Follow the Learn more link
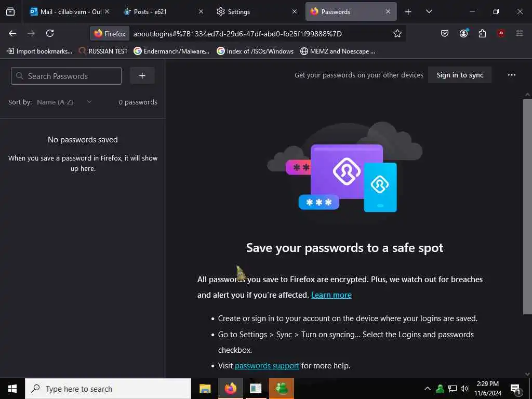Viewport: 532px width, 399px height. (x=331, y=295)
